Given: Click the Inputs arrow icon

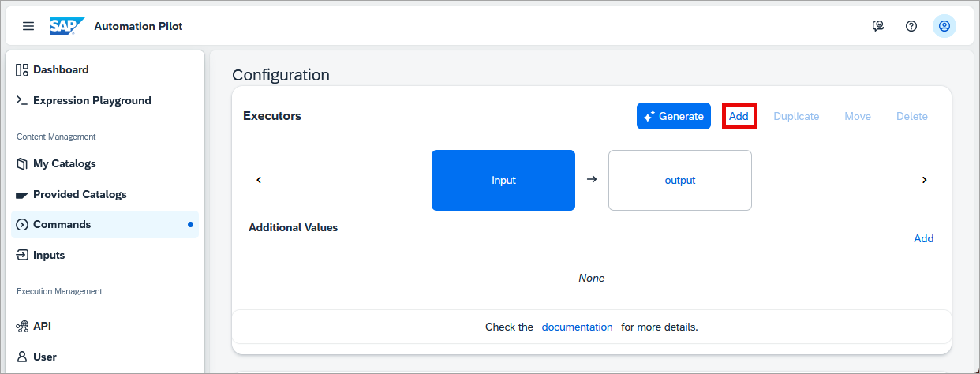Looking at the screenshot, I should [x=22, y=255].
